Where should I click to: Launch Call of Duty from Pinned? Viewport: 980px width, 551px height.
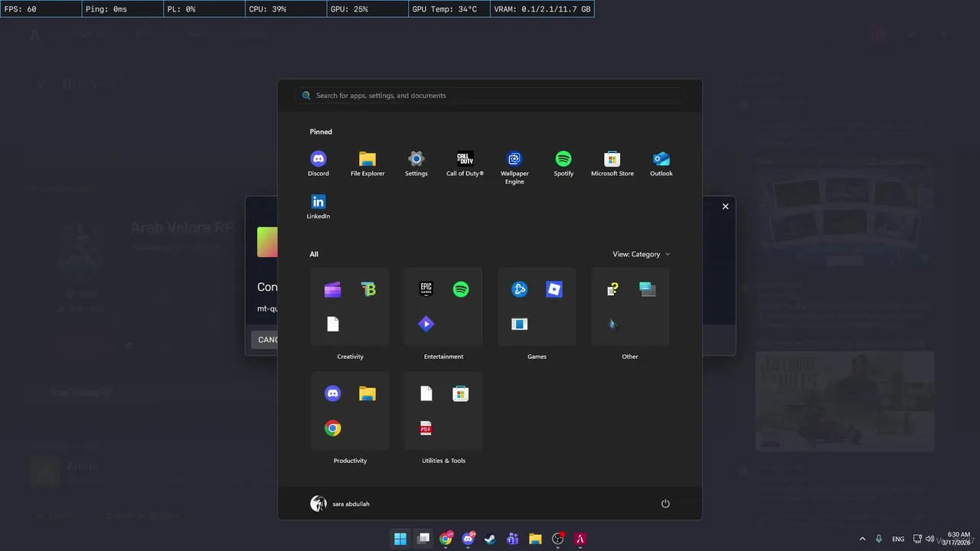(x=465, y=164)
